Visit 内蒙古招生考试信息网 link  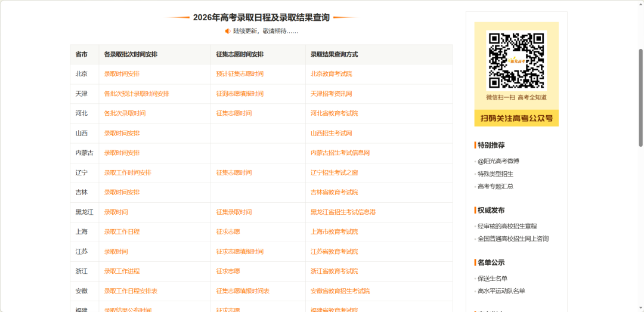click(x=340, y=153)
